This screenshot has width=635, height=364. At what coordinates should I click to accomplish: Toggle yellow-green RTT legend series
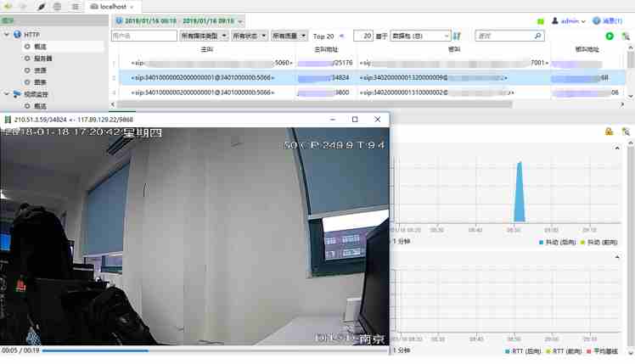565,351
